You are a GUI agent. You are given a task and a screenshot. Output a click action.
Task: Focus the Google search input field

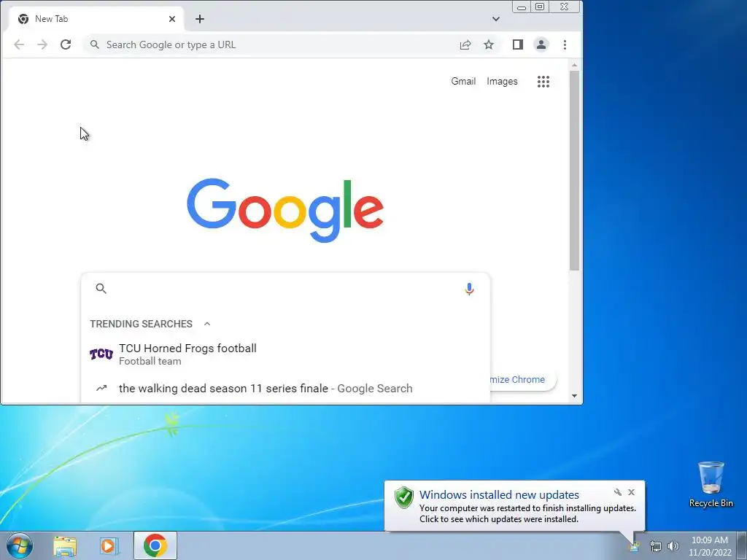coord(285,289)
